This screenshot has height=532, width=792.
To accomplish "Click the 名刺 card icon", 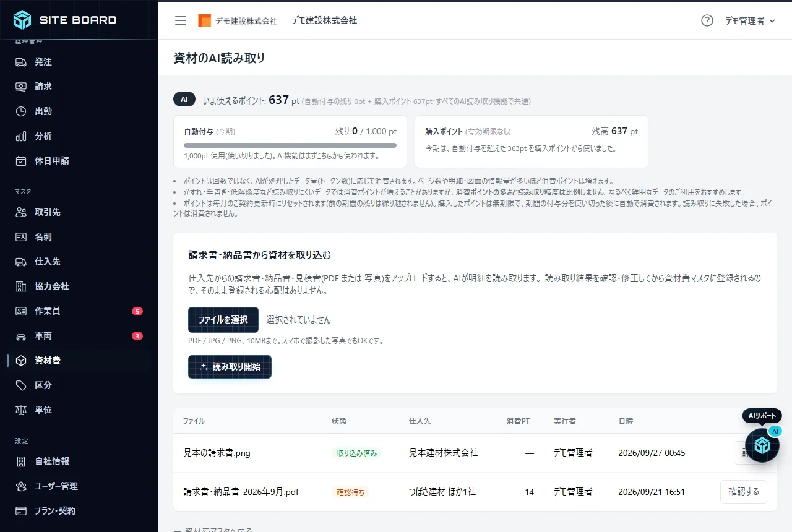I will pos(21,237).
